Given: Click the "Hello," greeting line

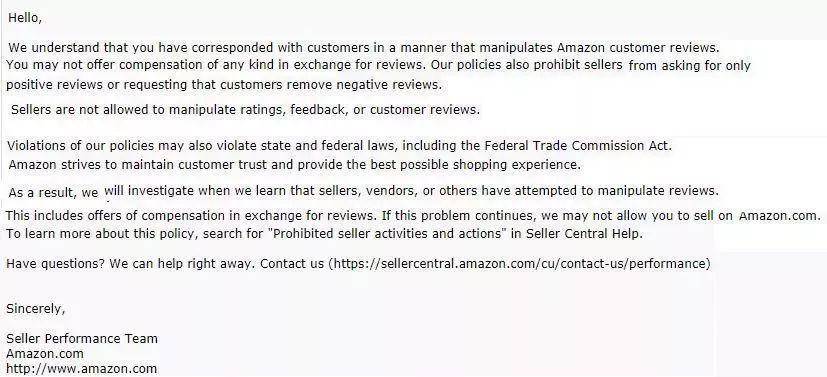Looking at the screenshot, I should tap(25, 18).
